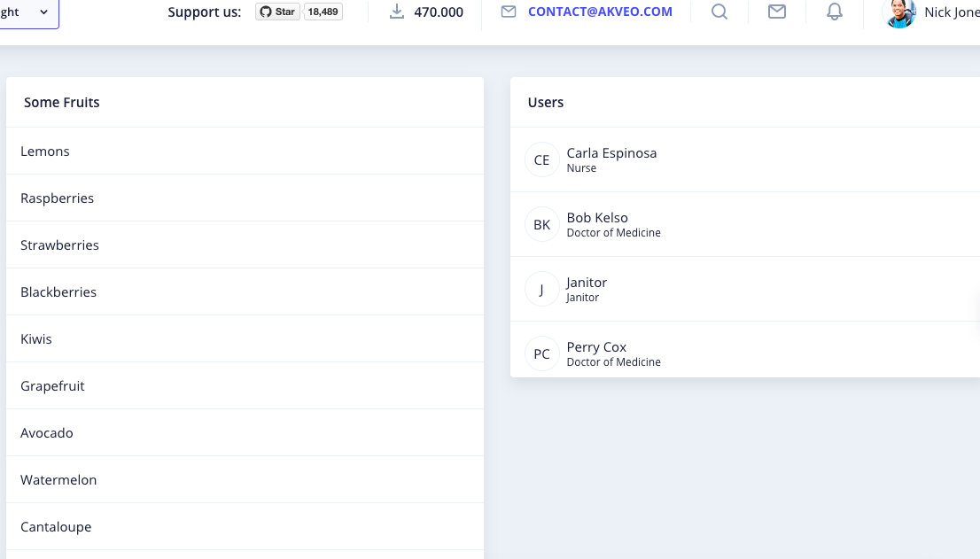The height and width of the screenshot is (559, 980).
Task: Click the GitHub Star button
Action: point(276,12)
